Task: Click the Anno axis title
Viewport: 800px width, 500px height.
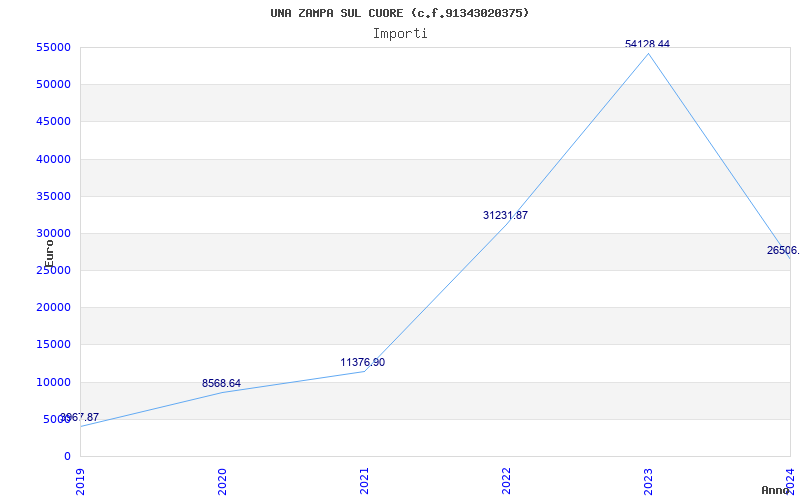Action: pyautogui.click(x=776, y=490)
